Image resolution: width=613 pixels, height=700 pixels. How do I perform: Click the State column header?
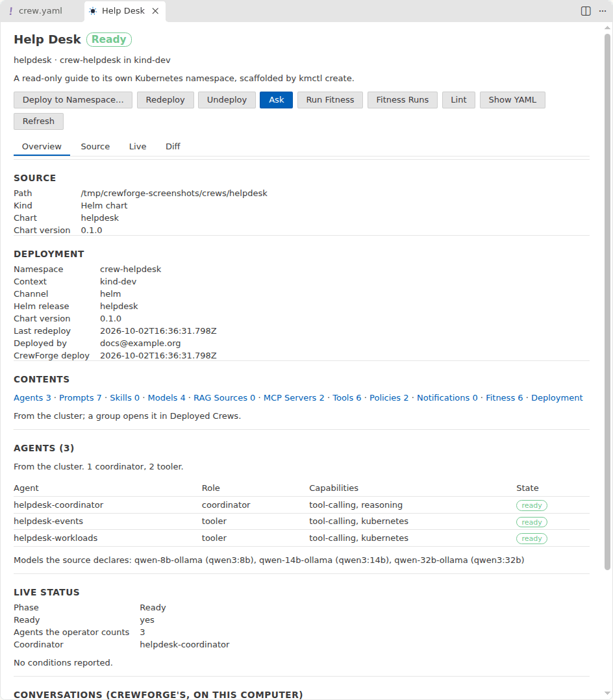[527, 488]
